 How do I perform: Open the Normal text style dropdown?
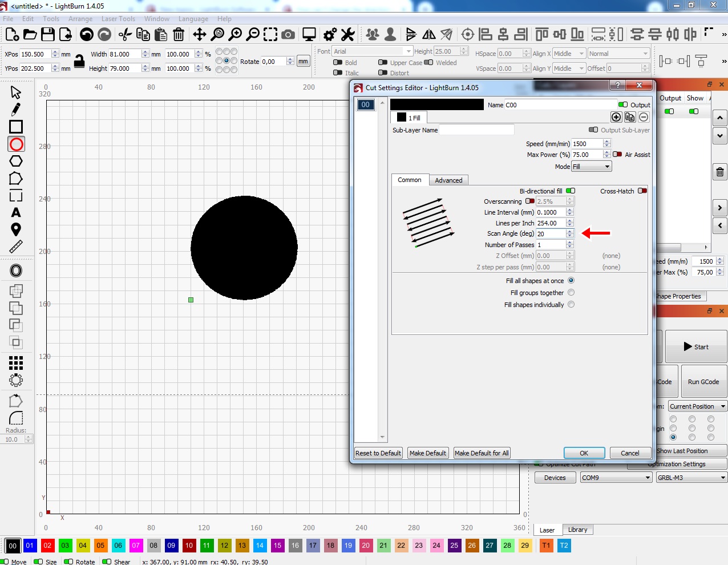[619, 54]
